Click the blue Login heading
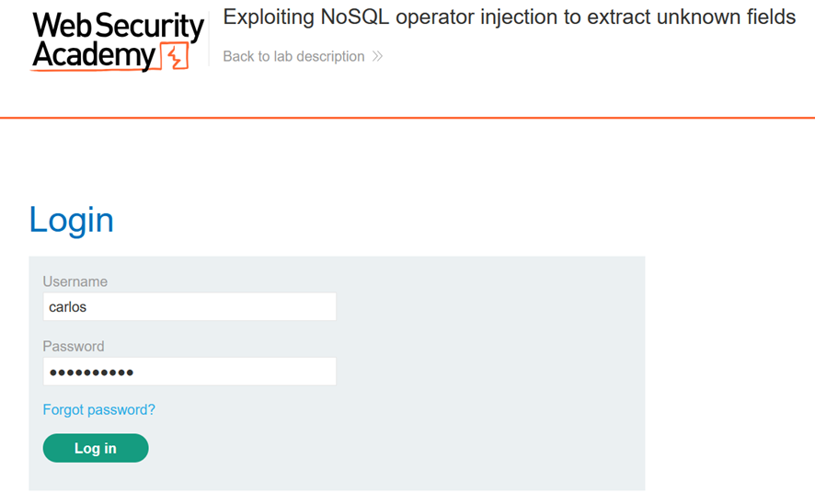This screenshot has width=815, height=504. pyautogui.click(x=71, y=220)
